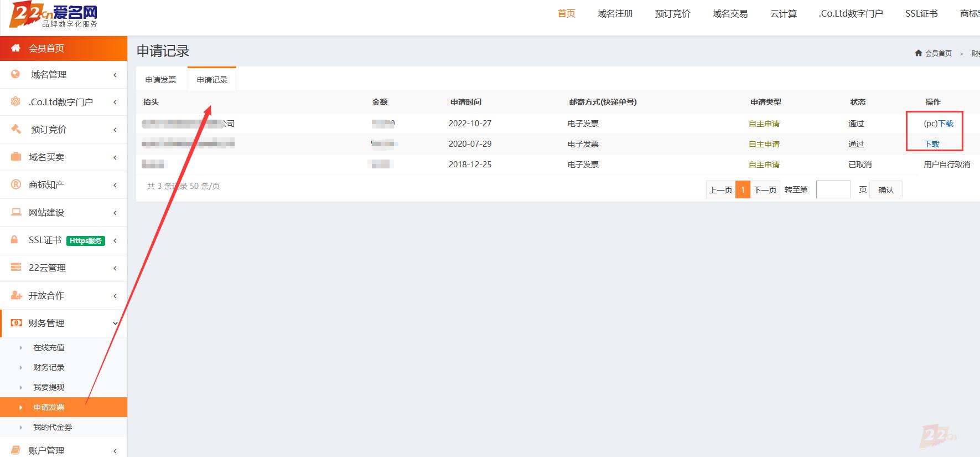980x457 pixels.
Task: Open .Co.Ltd数字门户 in top navigation
Action: pos(851,13)
